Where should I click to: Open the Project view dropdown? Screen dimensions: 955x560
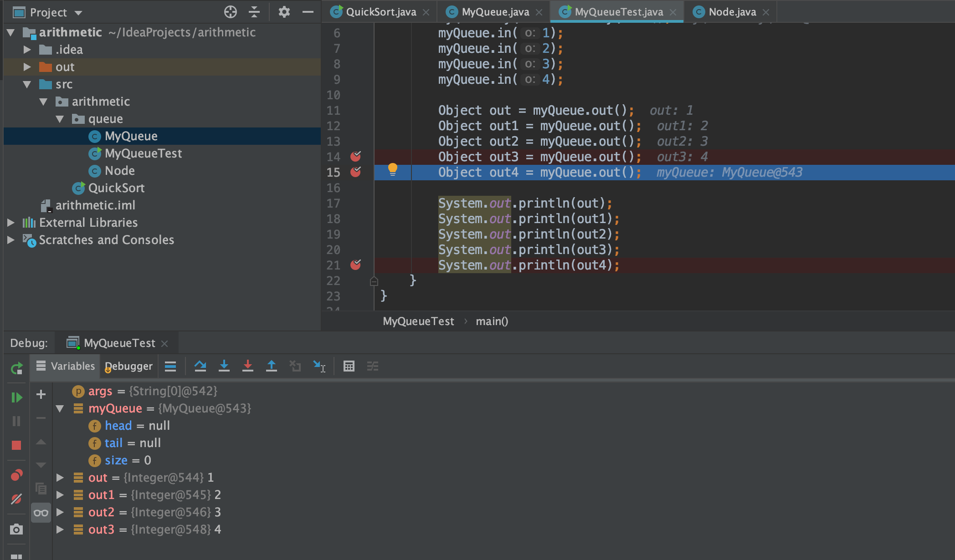pos(78,13)
